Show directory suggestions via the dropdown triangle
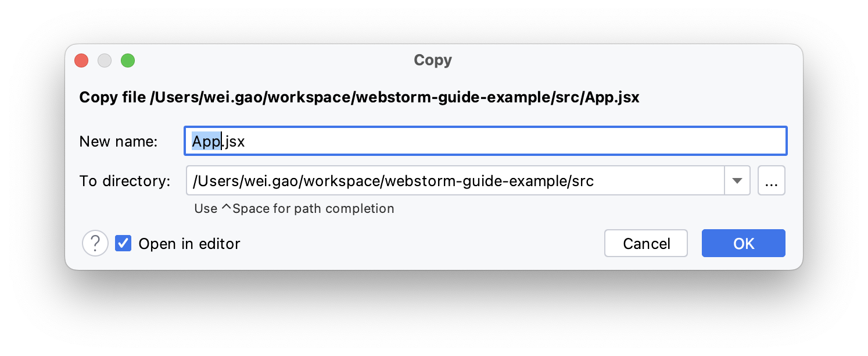 737,180
